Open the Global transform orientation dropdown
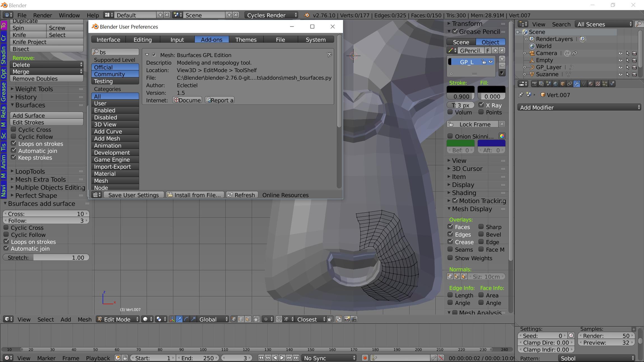This screenshot has width=644, height=362. click(x=213, y=319)
